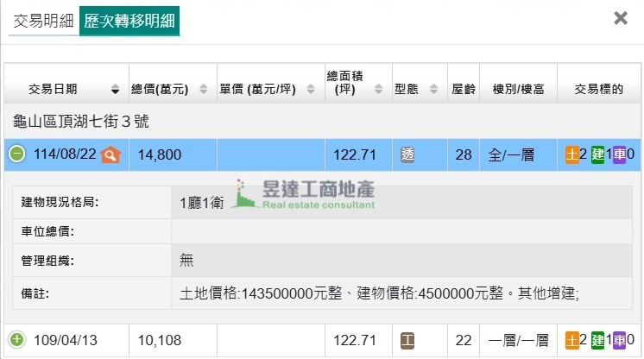
Task: Click the 昱達工商地產 watermark logo
Action: [x=306, y=195]
